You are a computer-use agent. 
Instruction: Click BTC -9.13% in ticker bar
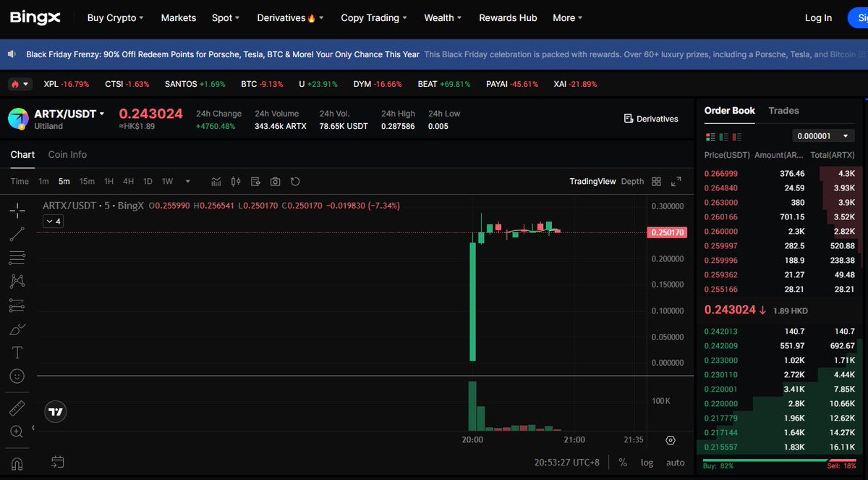click(x=262, y=84)
